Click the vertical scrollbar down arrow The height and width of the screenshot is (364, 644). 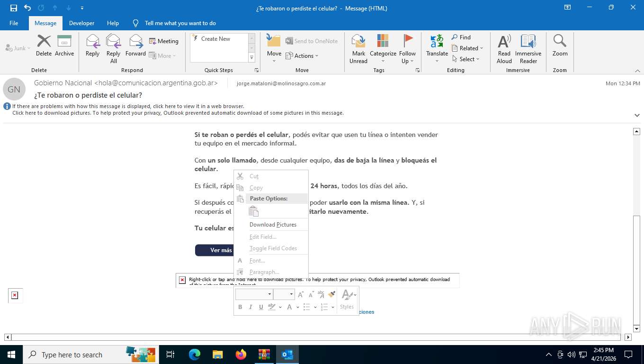coord(636,328)
